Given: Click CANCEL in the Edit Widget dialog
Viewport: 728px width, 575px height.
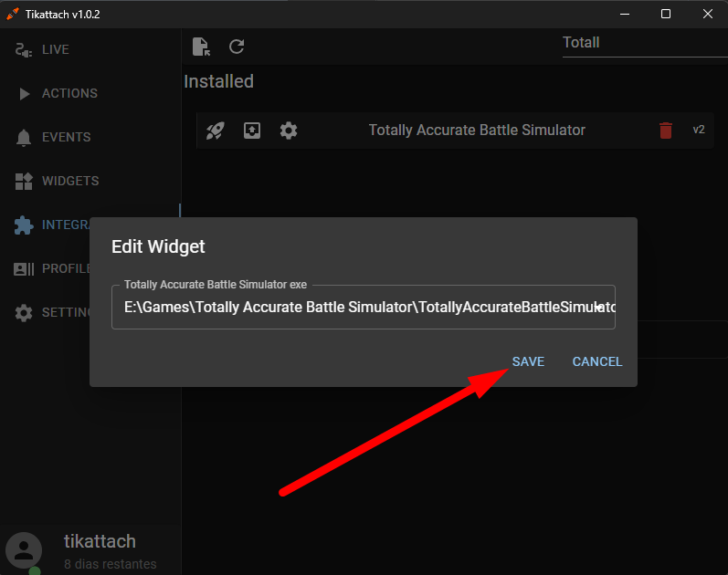Looking at the screenshot, I should (x=597, y=361).
